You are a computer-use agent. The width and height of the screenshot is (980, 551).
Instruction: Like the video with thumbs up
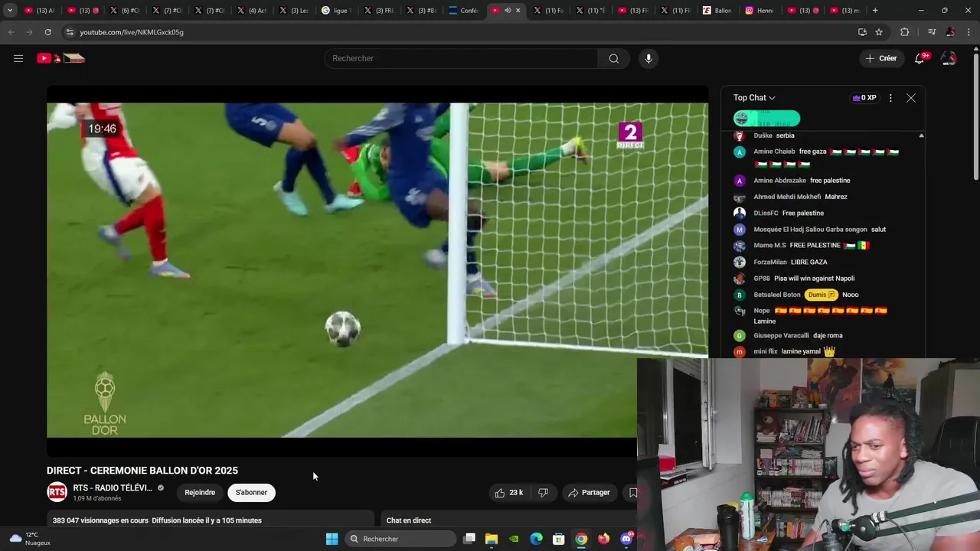(509, 493)
